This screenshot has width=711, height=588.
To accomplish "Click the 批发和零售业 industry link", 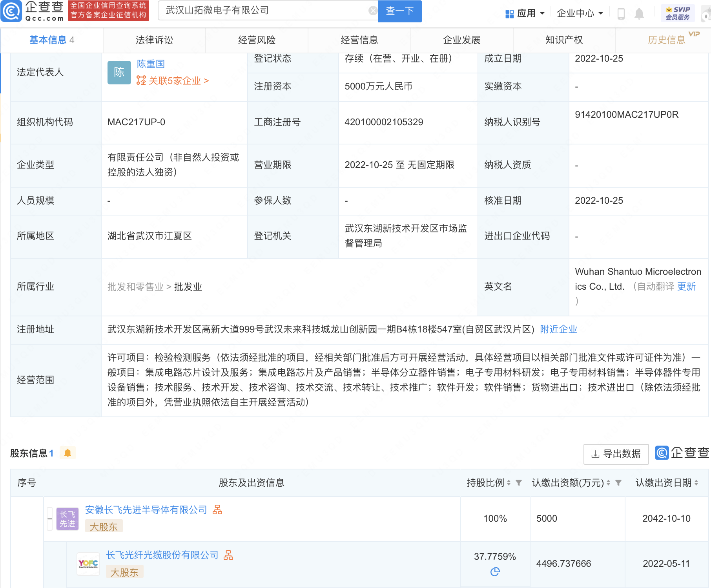I will (135, 287).
